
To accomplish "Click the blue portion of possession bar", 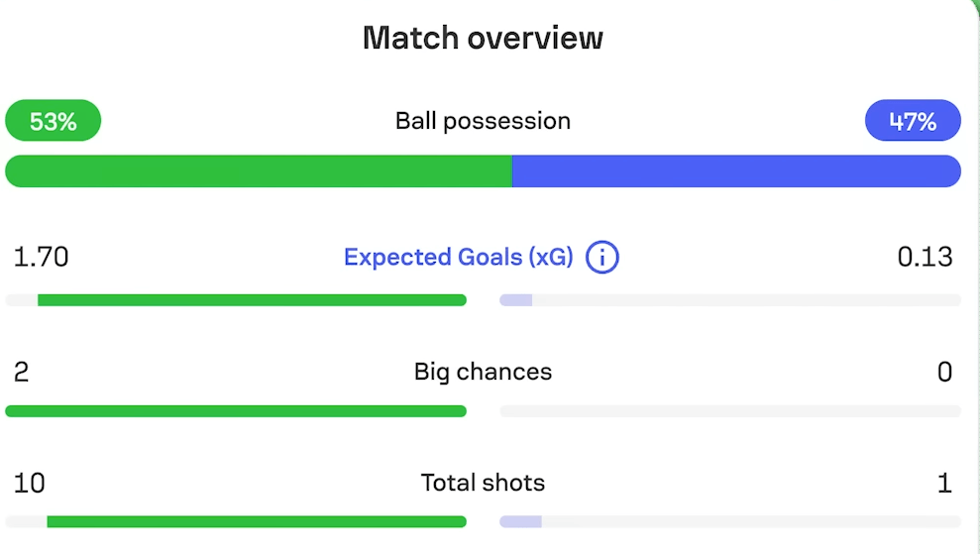I will (x=736, y=171).
